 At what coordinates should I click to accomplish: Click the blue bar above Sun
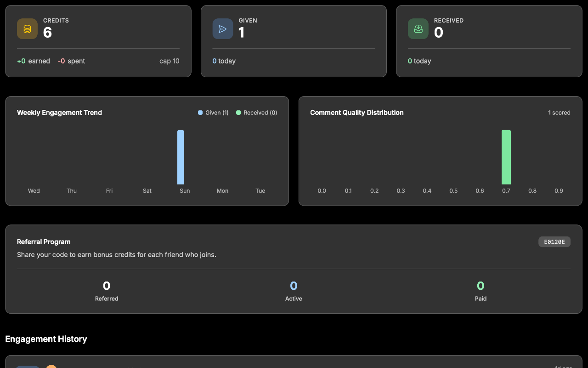coord(181,156)
